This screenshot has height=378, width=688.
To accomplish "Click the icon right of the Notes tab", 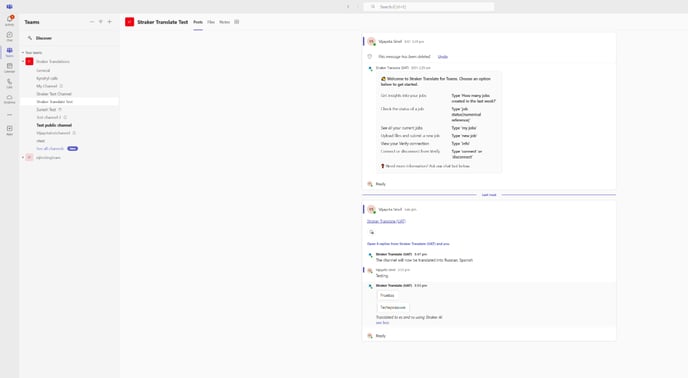I will point(236,22).
